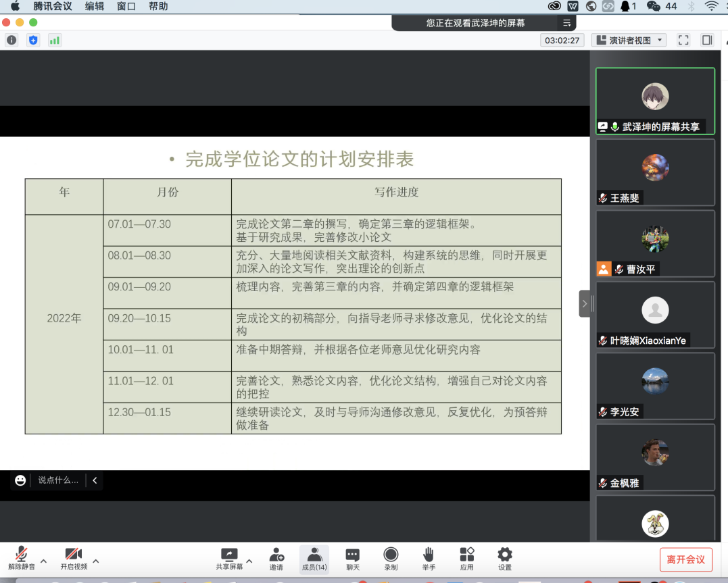Turn on video (开启视频)
Image resolution: width=728 pixels, height=583 pixels.
pyautogui.click(x=74, y=559)
